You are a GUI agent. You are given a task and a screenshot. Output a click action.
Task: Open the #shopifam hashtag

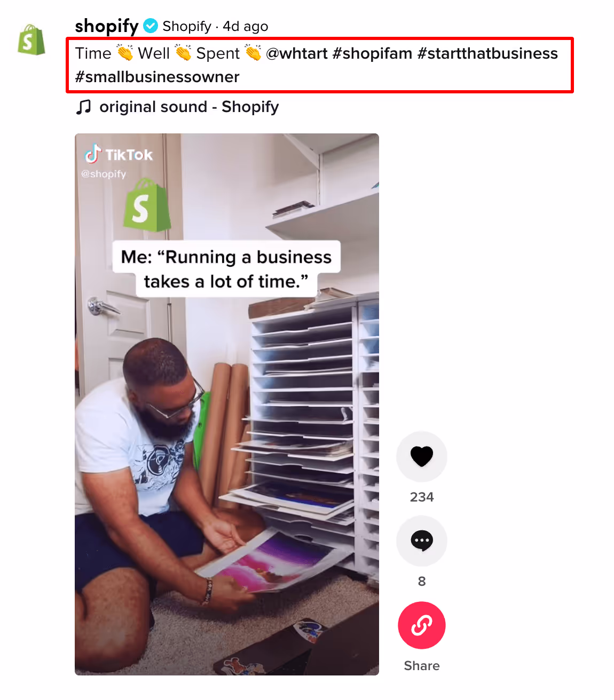point(372,53)
